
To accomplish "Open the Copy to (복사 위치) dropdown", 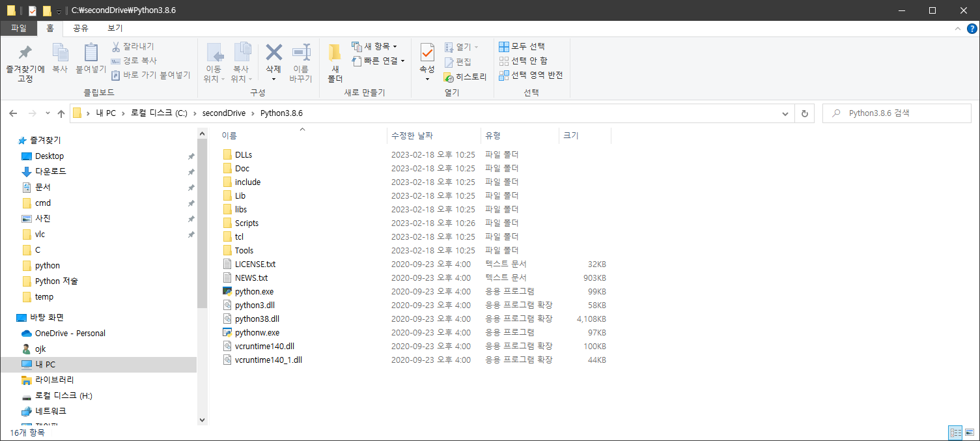I will 242,63.
